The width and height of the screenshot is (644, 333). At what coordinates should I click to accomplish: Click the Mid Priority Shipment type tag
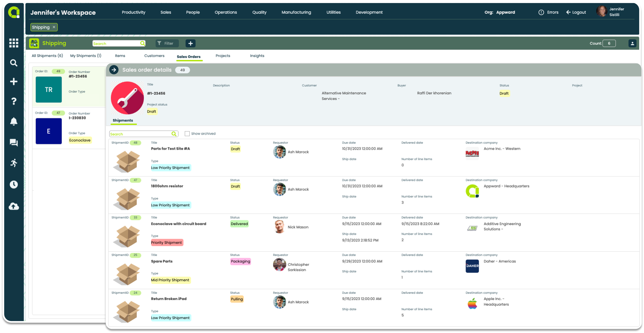point(170,280)
